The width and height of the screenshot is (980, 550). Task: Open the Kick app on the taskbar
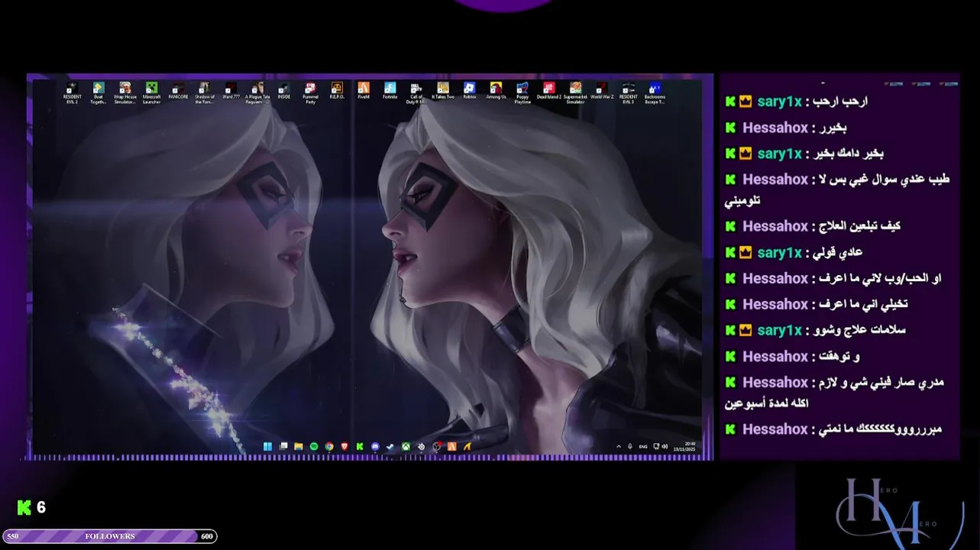click(360, 446)
